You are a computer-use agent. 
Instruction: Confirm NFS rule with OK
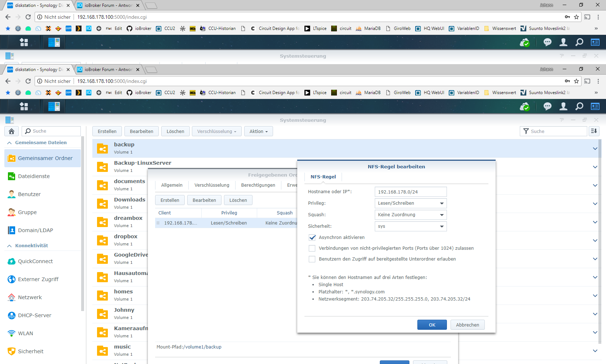432,325
